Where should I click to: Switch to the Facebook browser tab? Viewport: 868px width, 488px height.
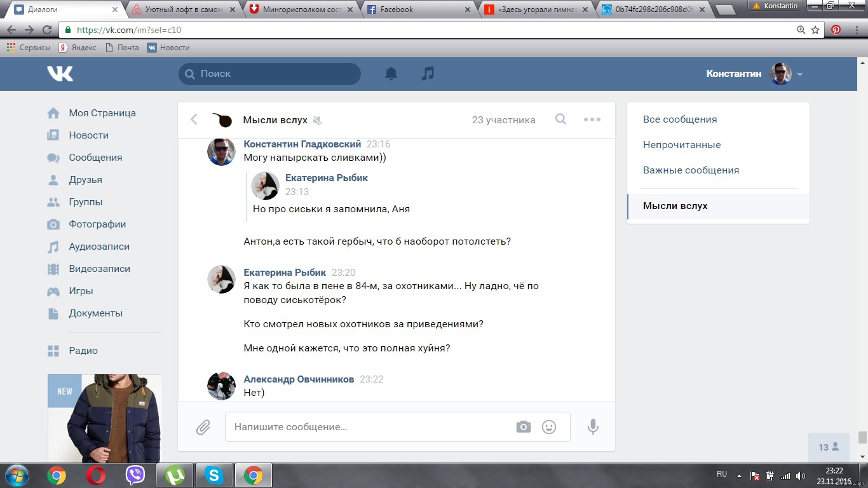417,10
